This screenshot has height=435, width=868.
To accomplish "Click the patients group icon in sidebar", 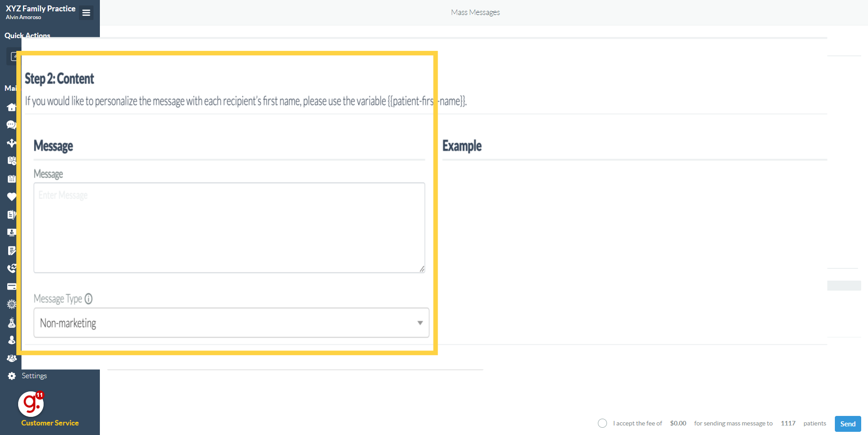I will click(x=11, y=358).
